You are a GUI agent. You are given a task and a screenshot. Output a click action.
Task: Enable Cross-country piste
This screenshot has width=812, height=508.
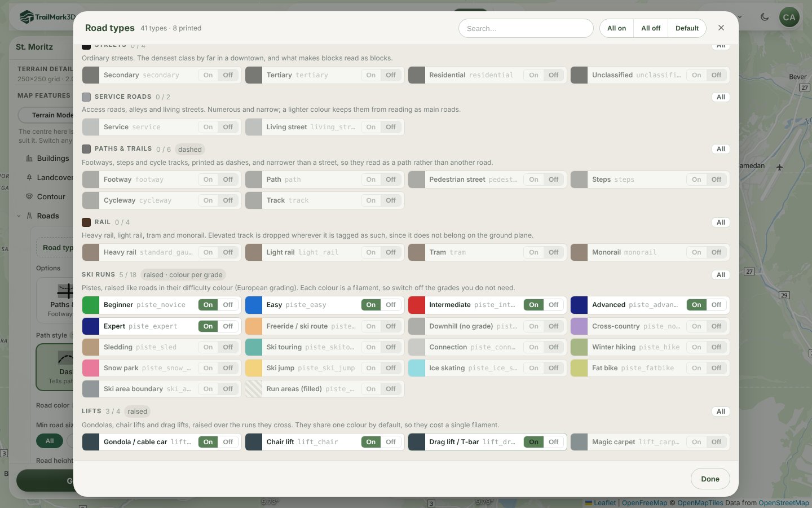click(696, 326)
